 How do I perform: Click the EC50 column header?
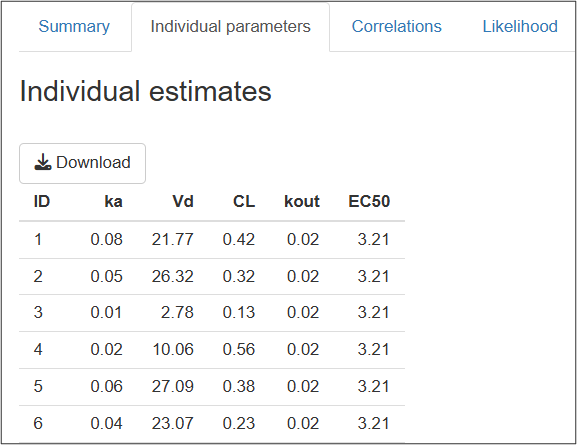coord(369,201)
